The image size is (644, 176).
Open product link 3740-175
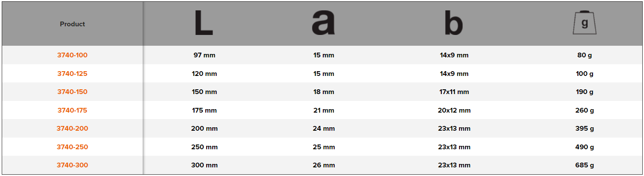pos(72,110)
